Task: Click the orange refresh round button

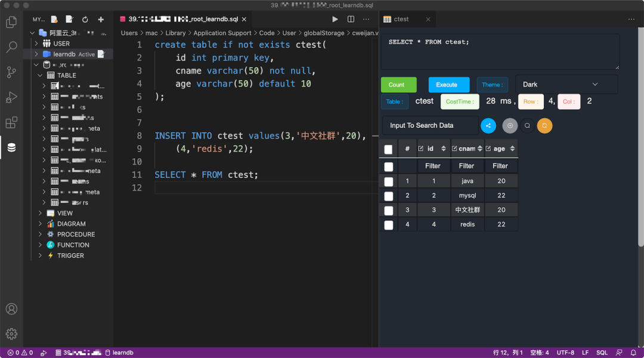Action: coord(544,125)
